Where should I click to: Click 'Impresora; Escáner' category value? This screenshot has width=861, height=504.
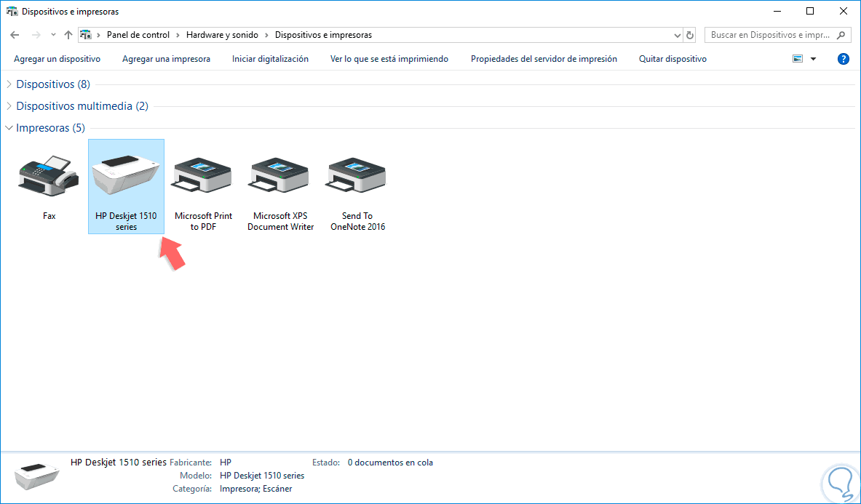click(x=256, y=488)
